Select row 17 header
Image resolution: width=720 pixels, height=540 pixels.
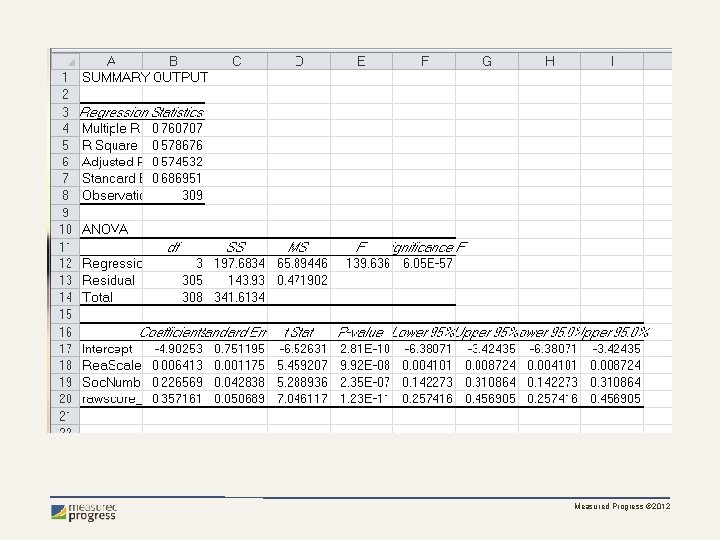point(66,349)
